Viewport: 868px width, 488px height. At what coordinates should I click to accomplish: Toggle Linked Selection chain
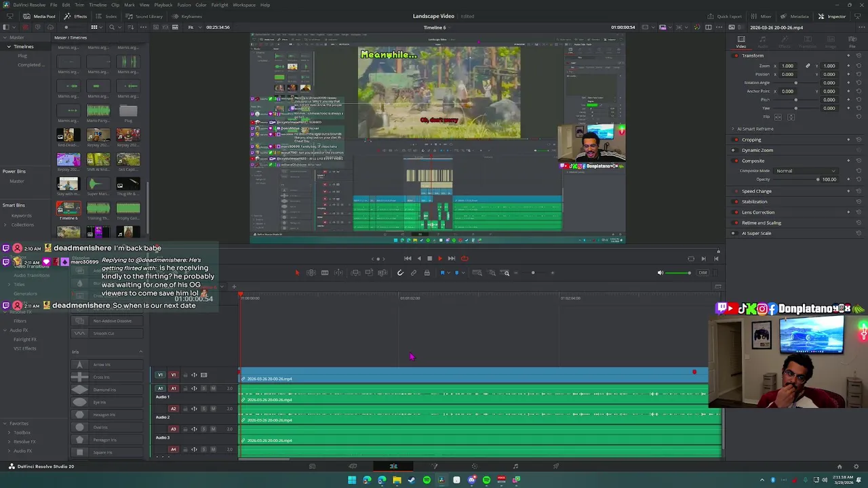pyautogui.click(x=414, y=272)
